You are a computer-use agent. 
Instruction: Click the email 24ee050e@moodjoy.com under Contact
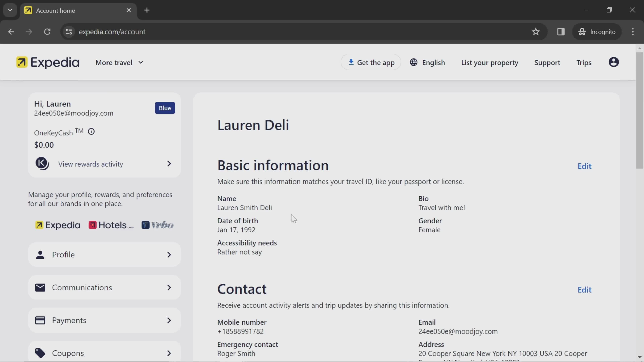pyautogui.click(x=458, y=331)
